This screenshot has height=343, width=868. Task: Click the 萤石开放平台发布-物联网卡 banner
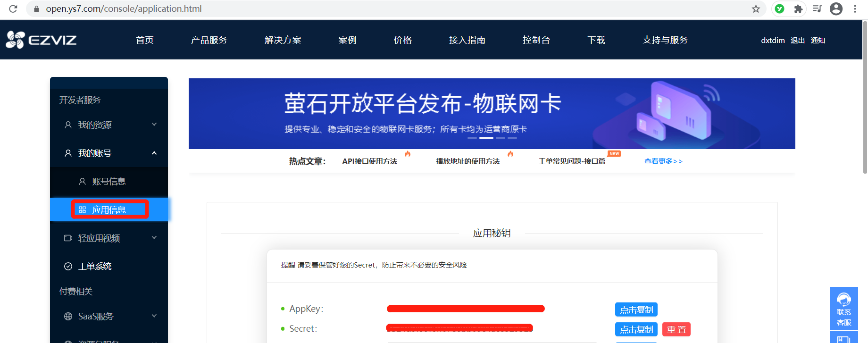[x=492, y=114]
